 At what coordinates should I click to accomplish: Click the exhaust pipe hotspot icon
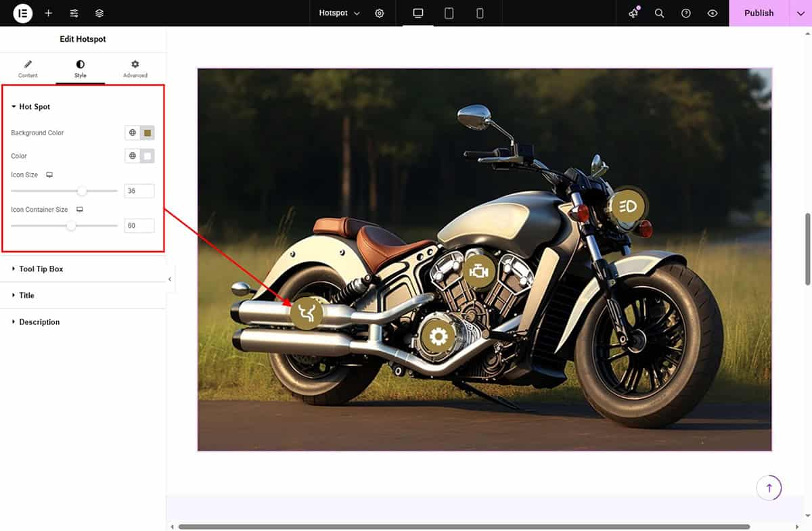click(307, 313)
